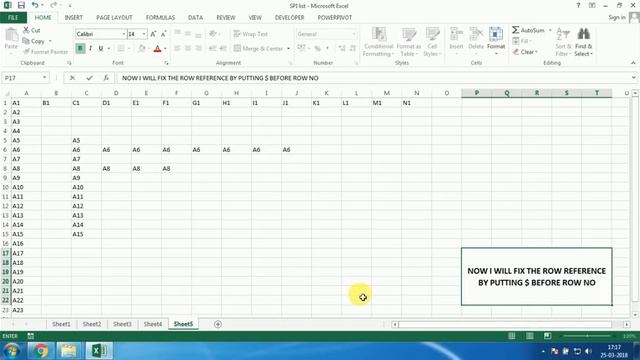Image resolution: width=640 pixels, height=360 pixels.
Task: Click the Conditional Formatting icon
Action: (379, 34)
